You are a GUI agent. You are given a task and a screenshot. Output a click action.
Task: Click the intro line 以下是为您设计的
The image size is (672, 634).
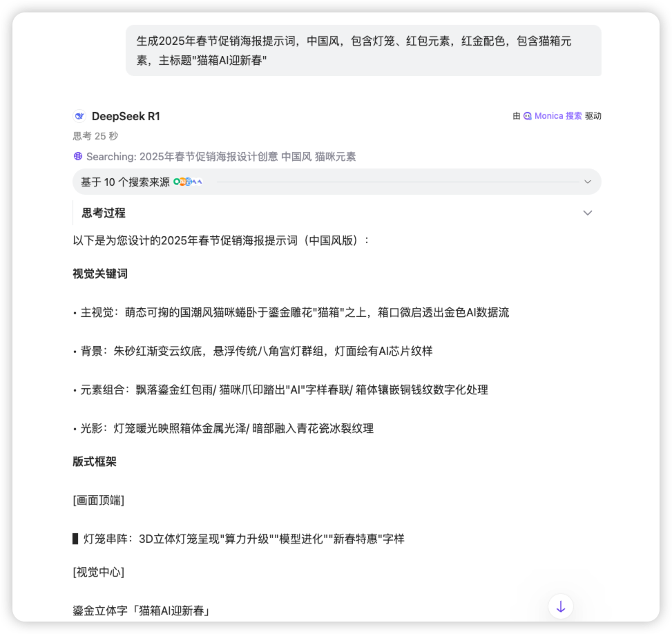pos(221,240)
